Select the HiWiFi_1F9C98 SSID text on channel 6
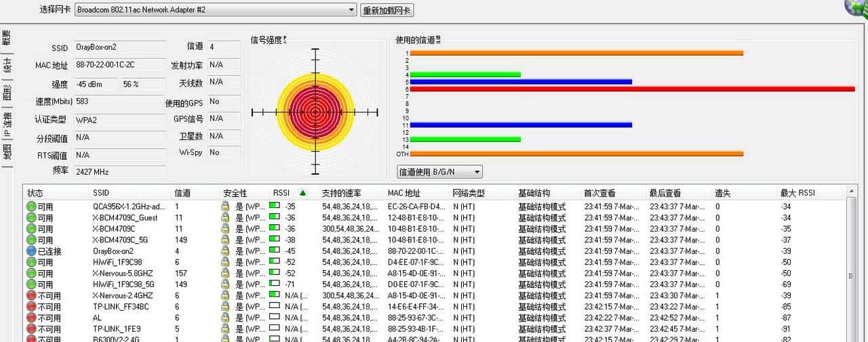 [x=117, y=262]
